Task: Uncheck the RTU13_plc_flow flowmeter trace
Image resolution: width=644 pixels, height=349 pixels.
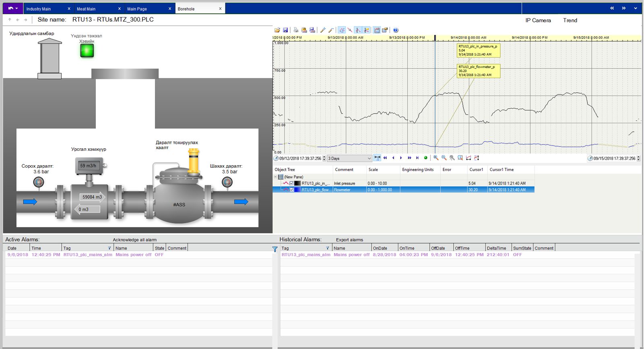Action: [x=292, y=190]
